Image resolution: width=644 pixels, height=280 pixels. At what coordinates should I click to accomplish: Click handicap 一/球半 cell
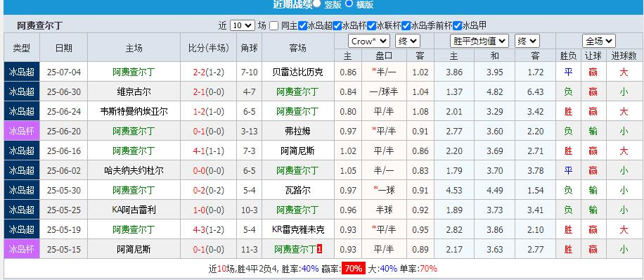384,91
